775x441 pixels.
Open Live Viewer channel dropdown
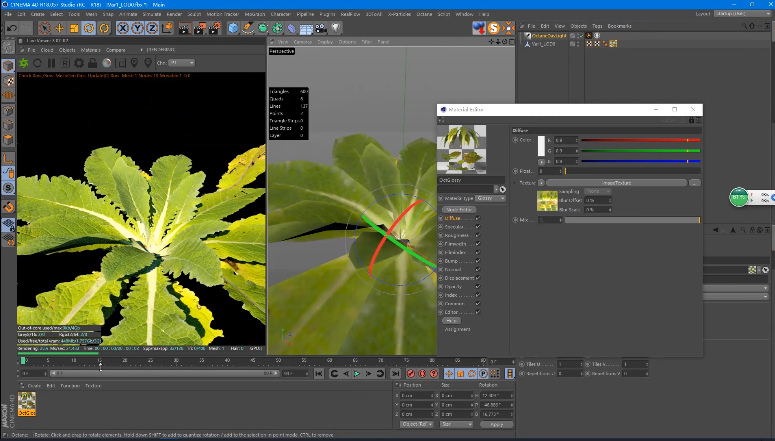point(182,63)
